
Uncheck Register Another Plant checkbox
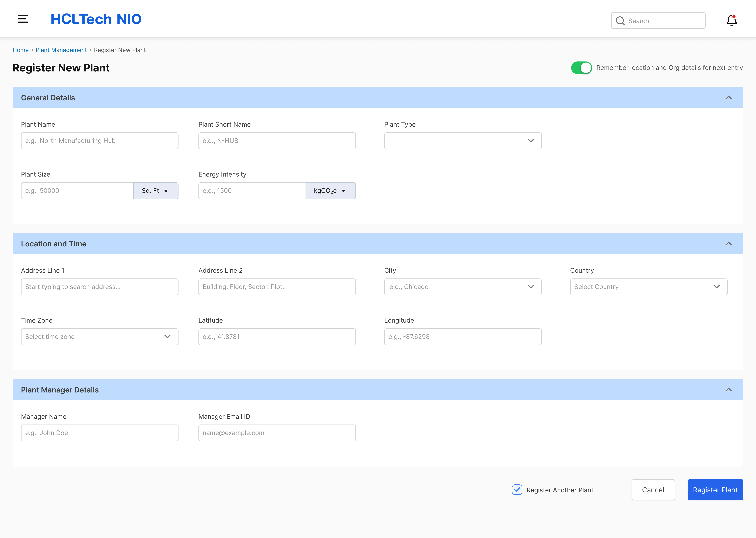coord(517,490)
